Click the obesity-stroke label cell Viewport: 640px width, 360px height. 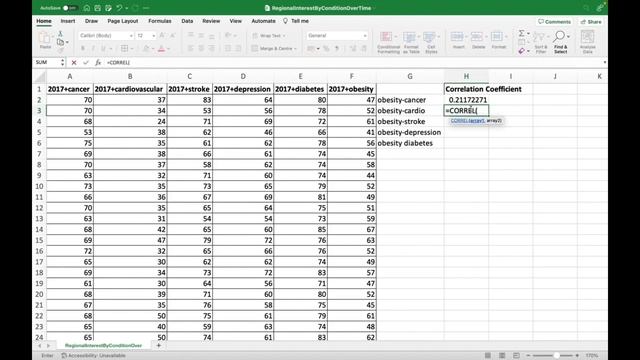pyautogui.click(x=410, y=122)
